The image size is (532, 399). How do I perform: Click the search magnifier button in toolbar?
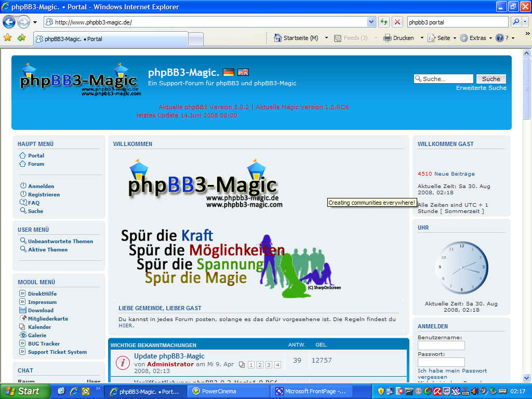(x=516, y=22)
